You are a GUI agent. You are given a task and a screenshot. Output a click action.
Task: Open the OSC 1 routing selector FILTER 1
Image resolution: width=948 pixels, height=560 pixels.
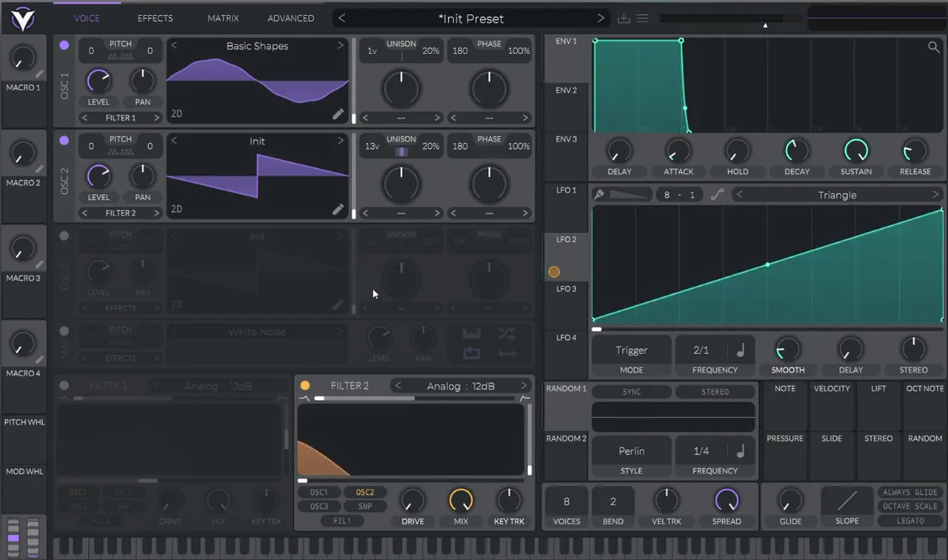point(121,118)
